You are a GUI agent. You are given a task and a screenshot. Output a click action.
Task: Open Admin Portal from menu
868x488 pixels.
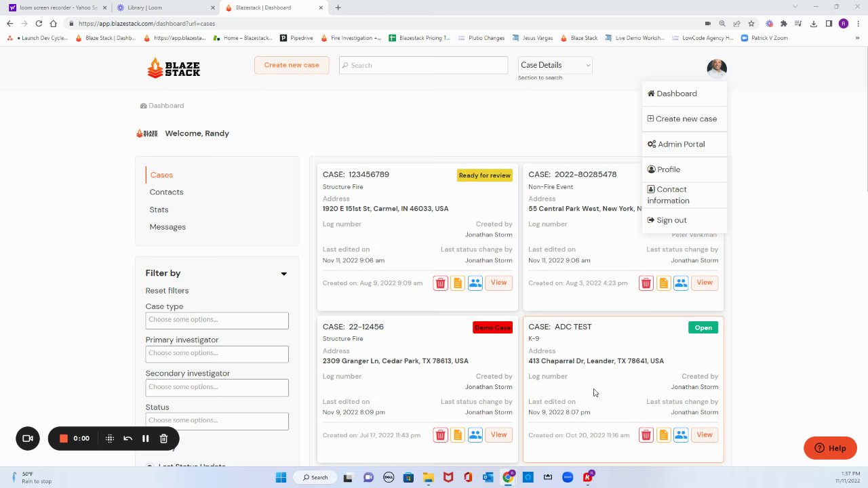coord(684,144)
